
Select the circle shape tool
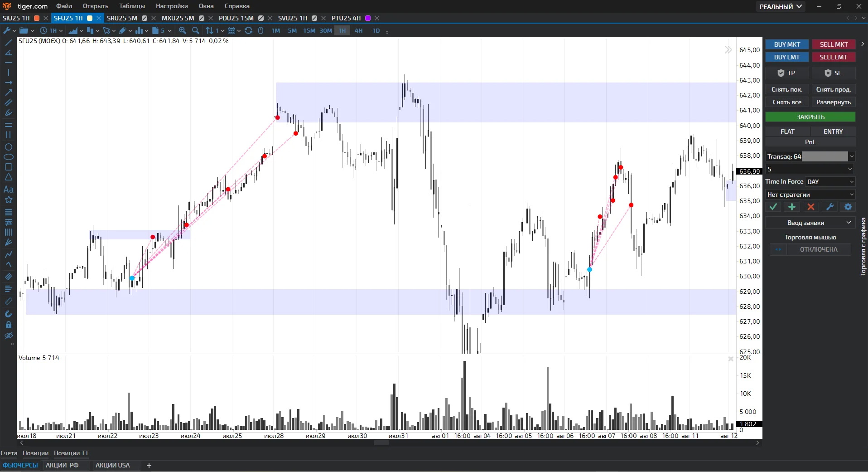8,147
